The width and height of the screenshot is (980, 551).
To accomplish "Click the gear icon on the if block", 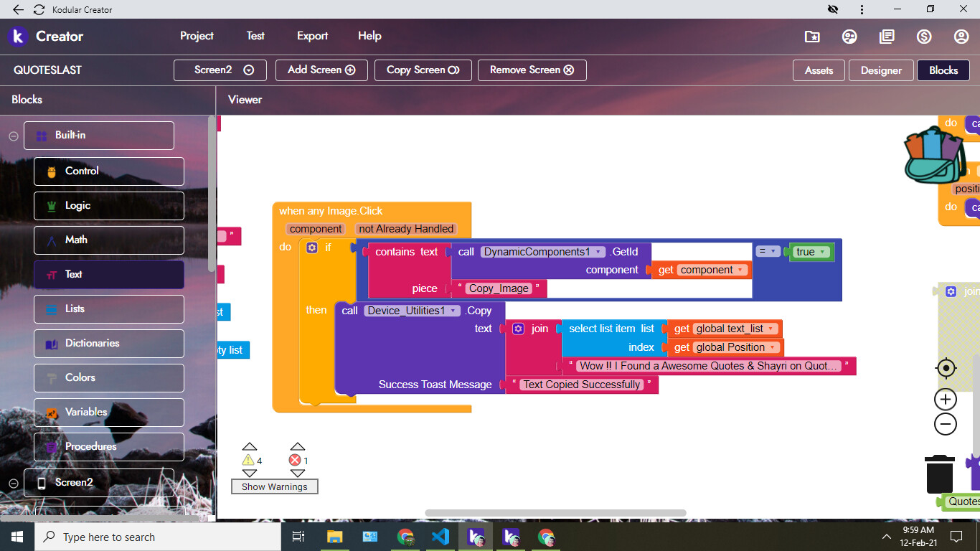I will 312,248.
